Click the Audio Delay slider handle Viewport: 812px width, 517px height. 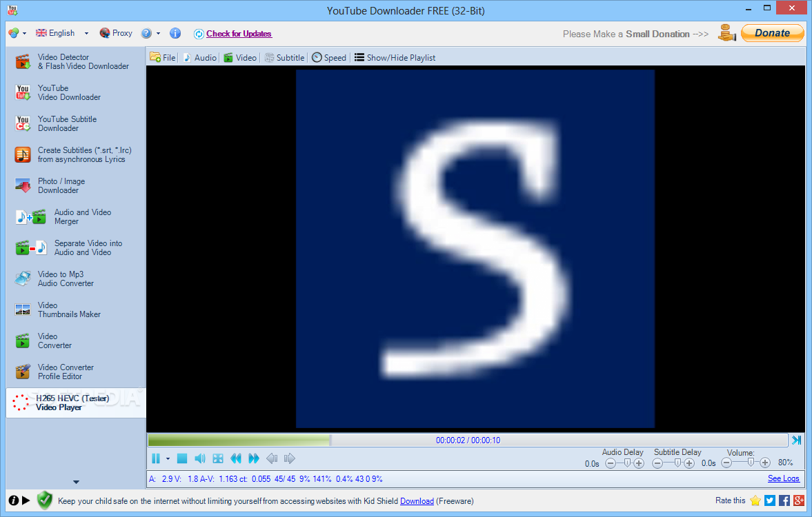click(x=627, y=463)
